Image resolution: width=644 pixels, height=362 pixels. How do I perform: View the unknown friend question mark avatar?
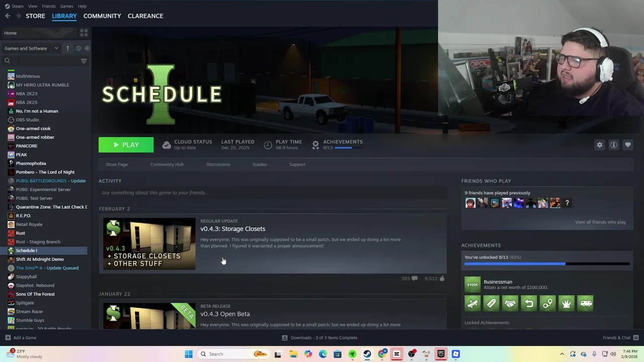567,203
